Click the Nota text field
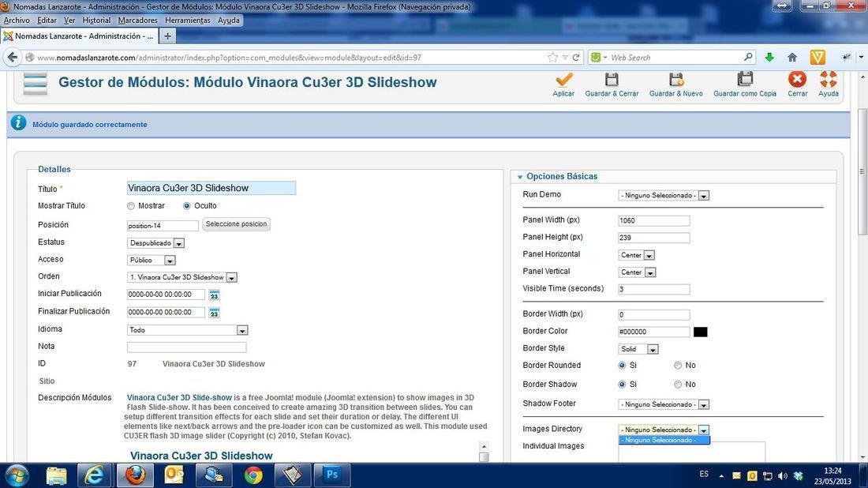The image size is (868, 488). [186, 347]
